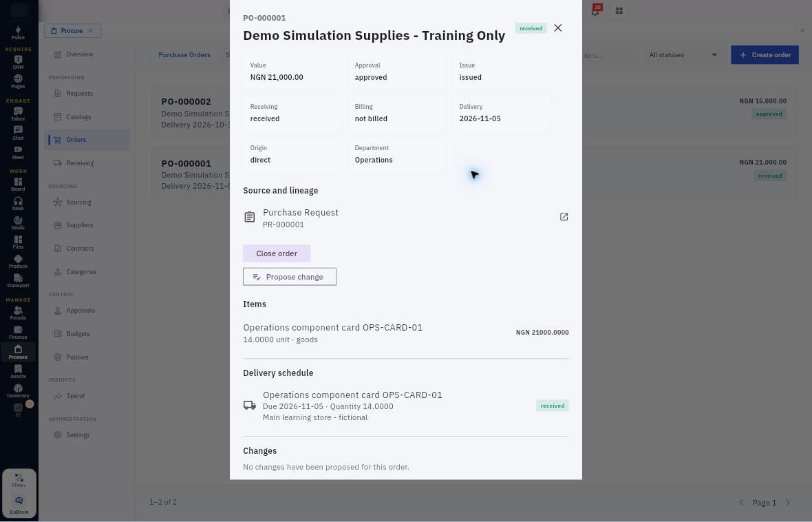Image resolution: width=812 pixels, height=522 pixels.
Task: Open Suppliers in the side menu
Action: [87, 225]
